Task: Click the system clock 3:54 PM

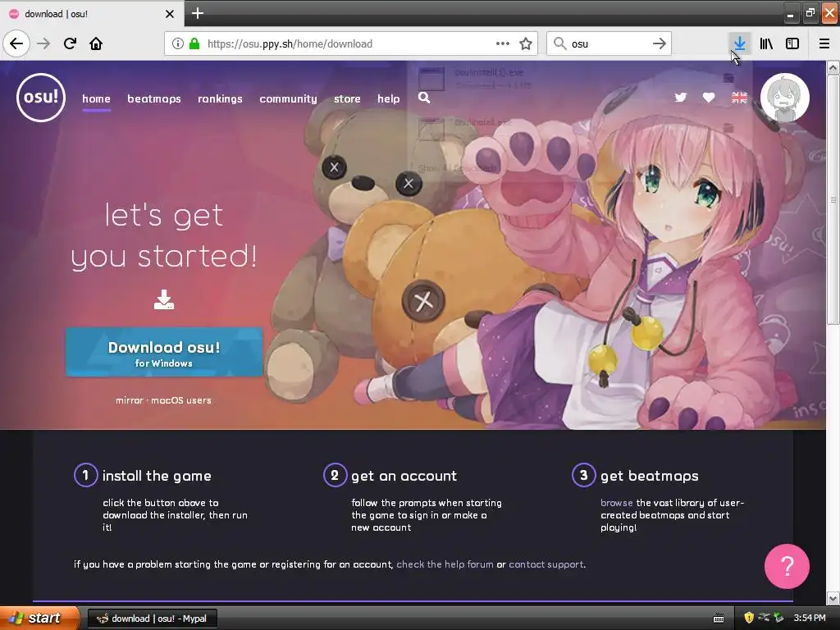Action: (810, 618)
